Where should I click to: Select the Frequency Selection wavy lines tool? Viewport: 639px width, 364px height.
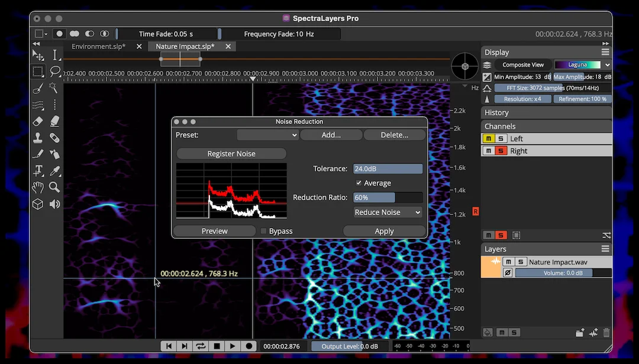(x=38, y=105)
